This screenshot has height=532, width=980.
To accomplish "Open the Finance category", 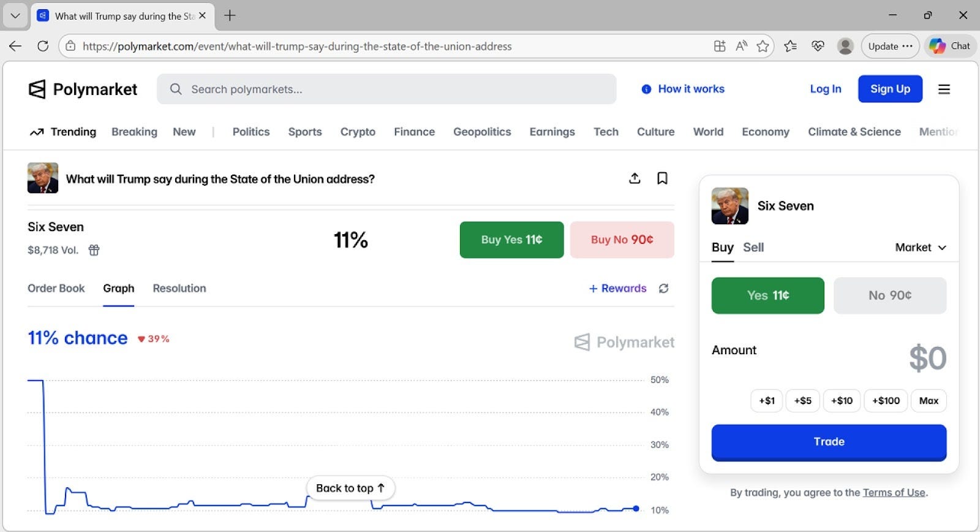I will point(415,132).
